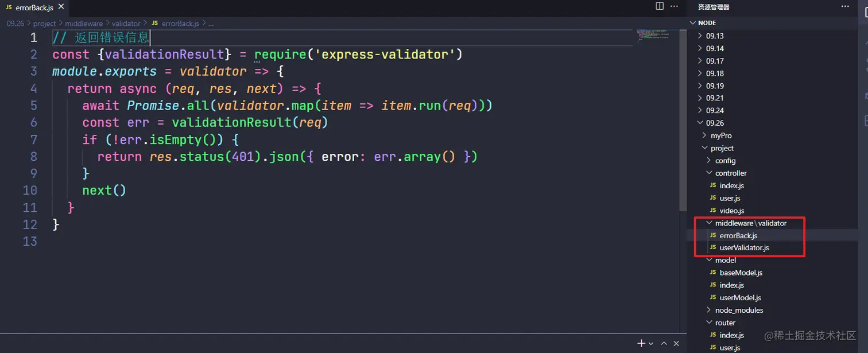Expand the config folder
This screenshot has width=868, height=353.
pyautogui.click(x=725, y=161)
